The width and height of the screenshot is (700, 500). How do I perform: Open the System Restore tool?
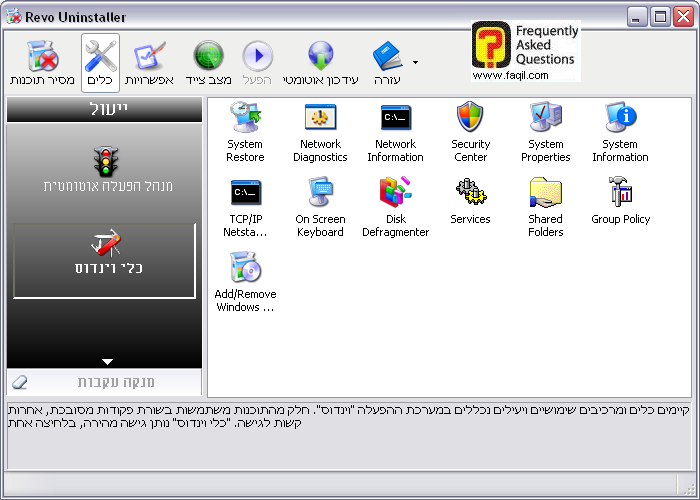(245, 132)
